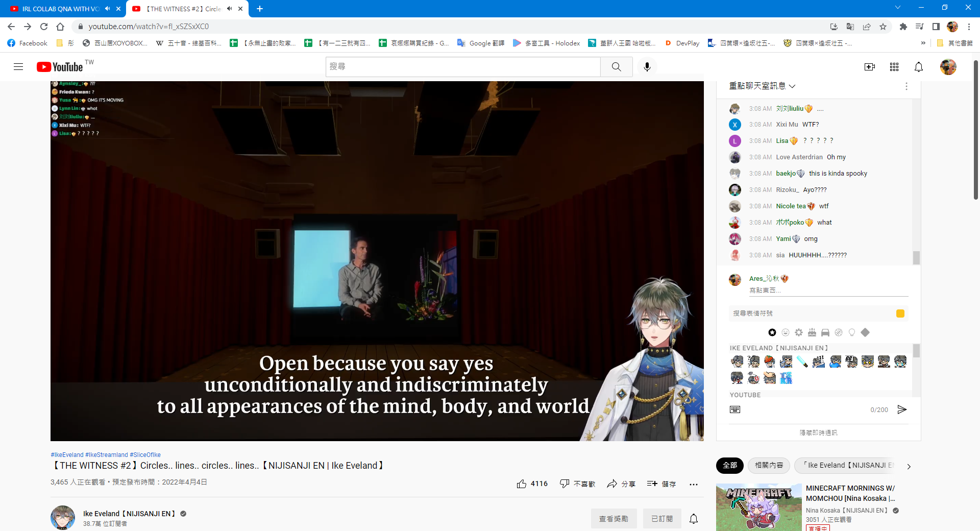The image size is (980, 531).
Task: Open the Create video icon
Action: [870, 67]
